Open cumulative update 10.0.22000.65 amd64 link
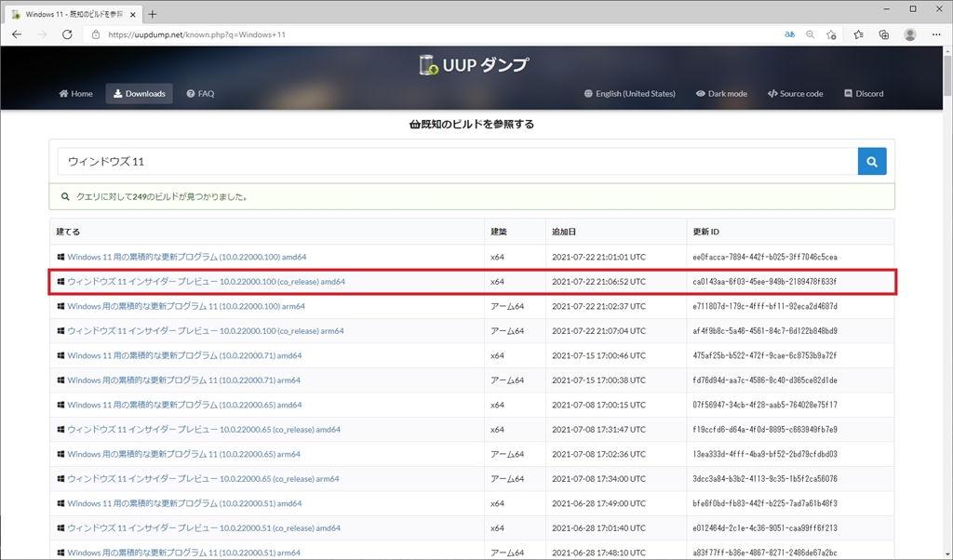This screenshot has height=560, width=953. 184,405
